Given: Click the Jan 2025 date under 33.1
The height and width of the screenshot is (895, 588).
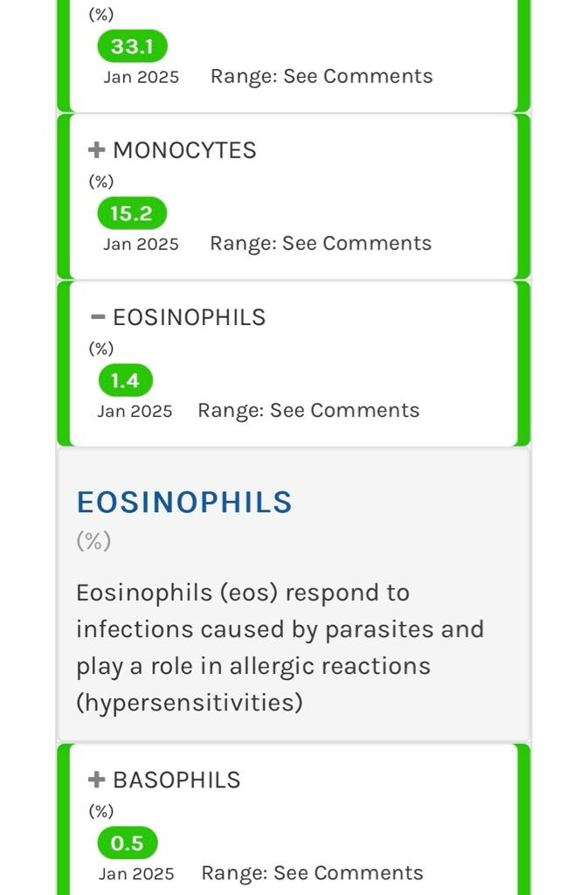Looking at the screenshot, I should tap(141, 77).
